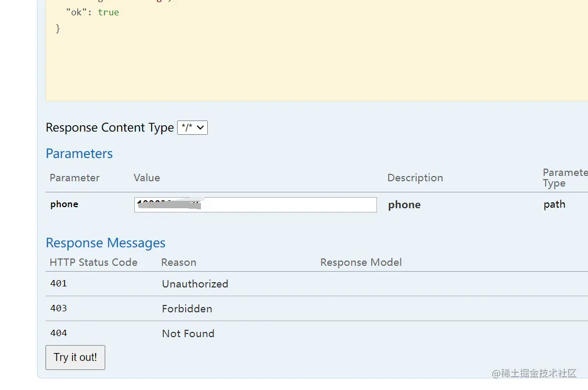Click the phone value input field
Viewport: 588px width, 390px height.
click(255, 205)
